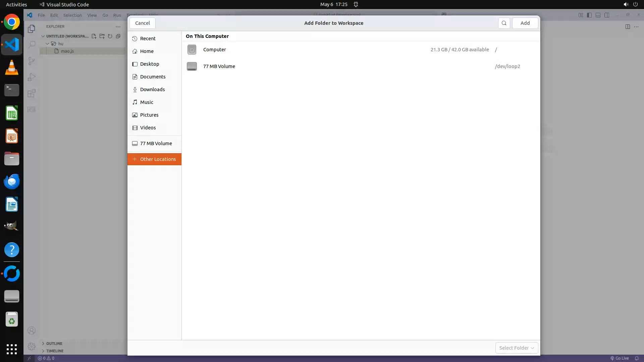Click the search icon in dialog header
644x362 pixels.
[504, 23]
